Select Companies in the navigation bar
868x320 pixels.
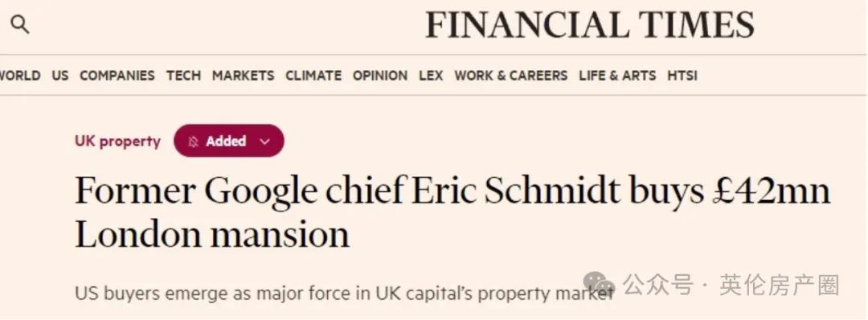coord(117,76)
